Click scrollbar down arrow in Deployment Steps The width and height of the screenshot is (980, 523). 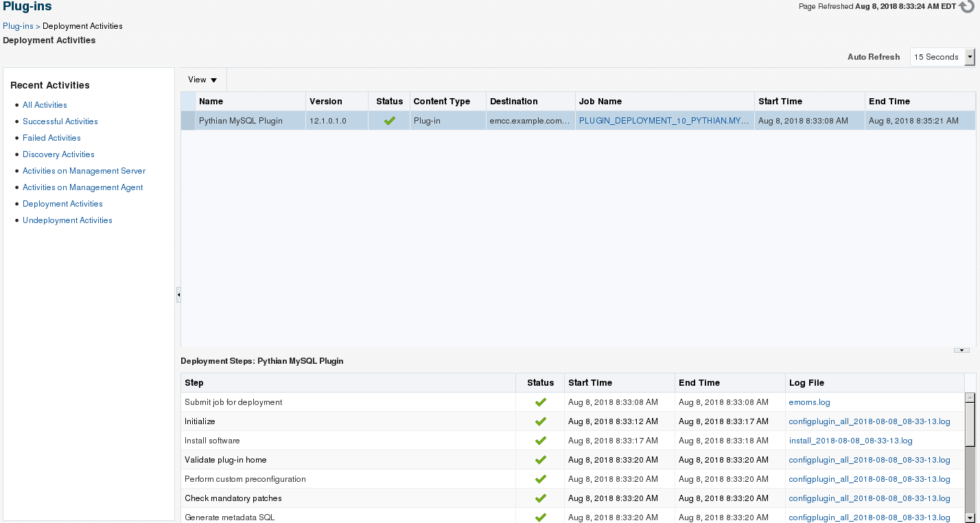click(970, 518)
